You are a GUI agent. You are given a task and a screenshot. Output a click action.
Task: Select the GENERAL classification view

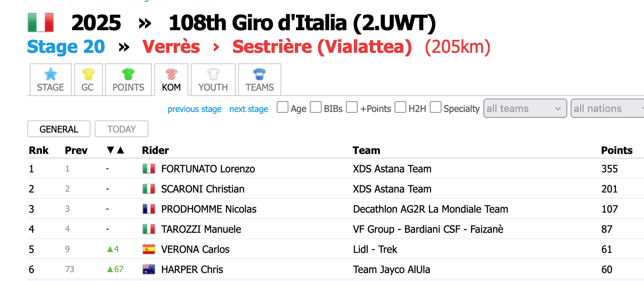(x=59, y=129)
